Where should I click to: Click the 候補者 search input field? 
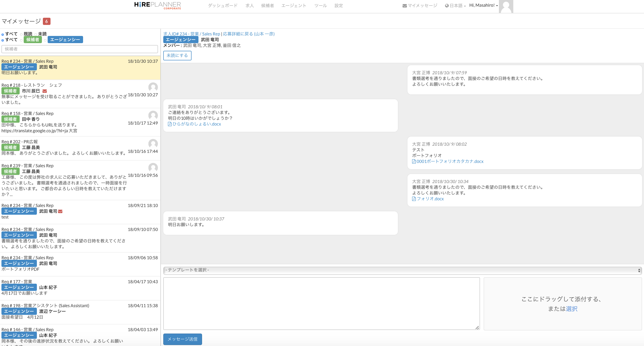point(79,49)
